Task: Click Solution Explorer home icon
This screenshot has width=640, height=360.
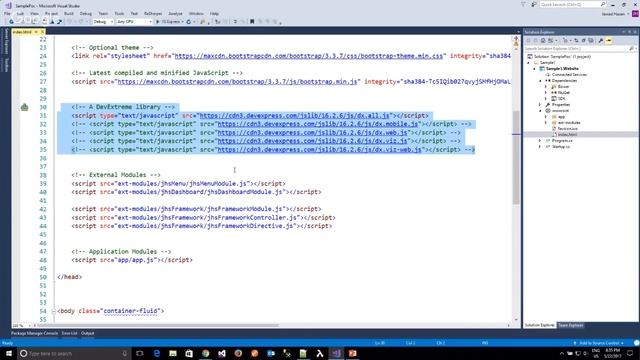Action: point(543,40)
